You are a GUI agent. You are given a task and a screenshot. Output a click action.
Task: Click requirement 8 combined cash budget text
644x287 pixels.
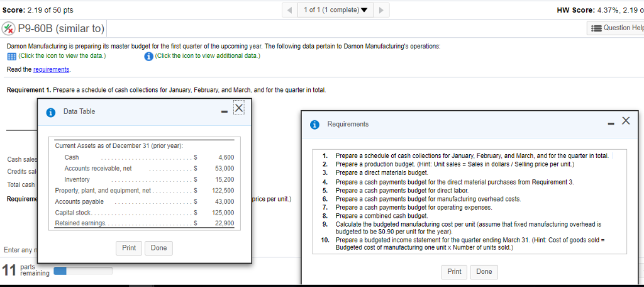[382, 215]
